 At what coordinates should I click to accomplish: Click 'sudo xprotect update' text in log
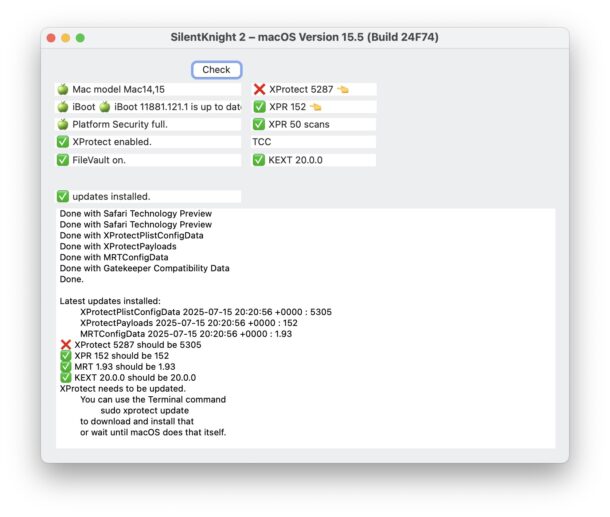pyautogui.click(x=149, y=410)
